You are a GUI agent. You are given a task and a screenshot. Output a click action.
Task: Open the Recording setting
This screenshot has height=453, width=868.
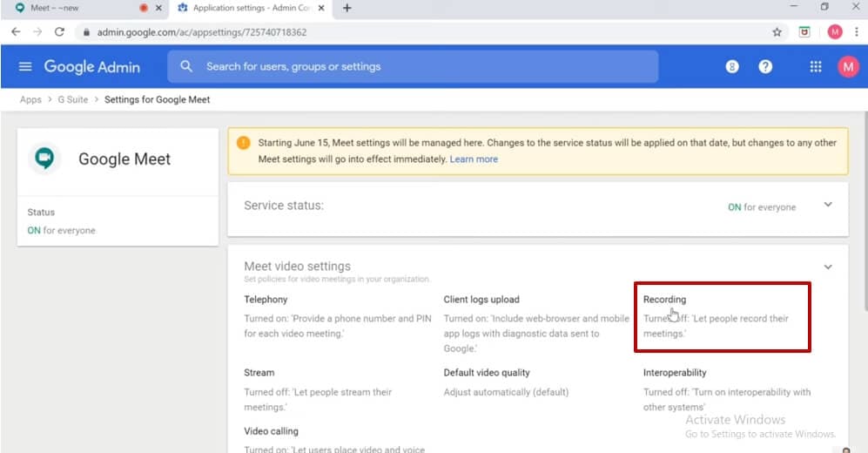(664, 300)
